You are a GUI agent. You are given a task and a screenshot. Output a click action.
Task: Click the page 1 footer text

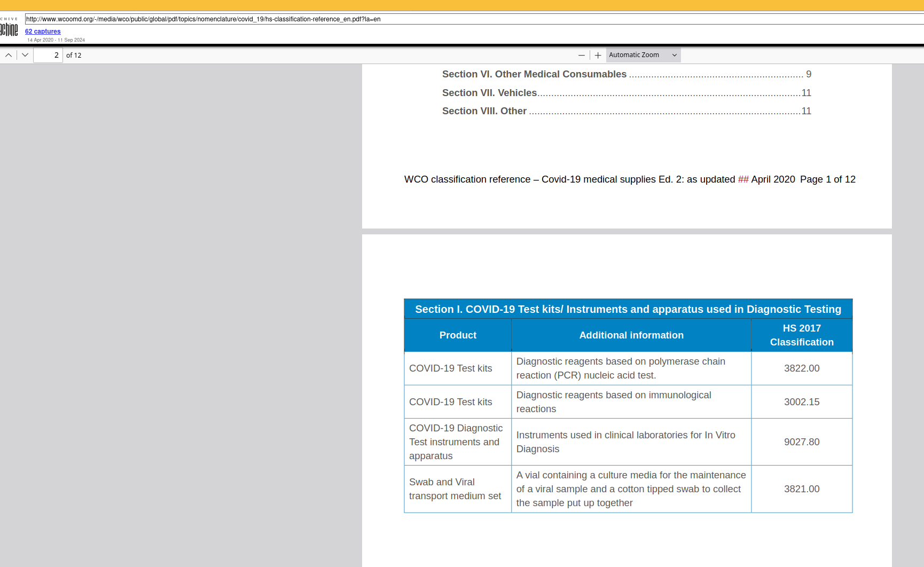(630, 179)
